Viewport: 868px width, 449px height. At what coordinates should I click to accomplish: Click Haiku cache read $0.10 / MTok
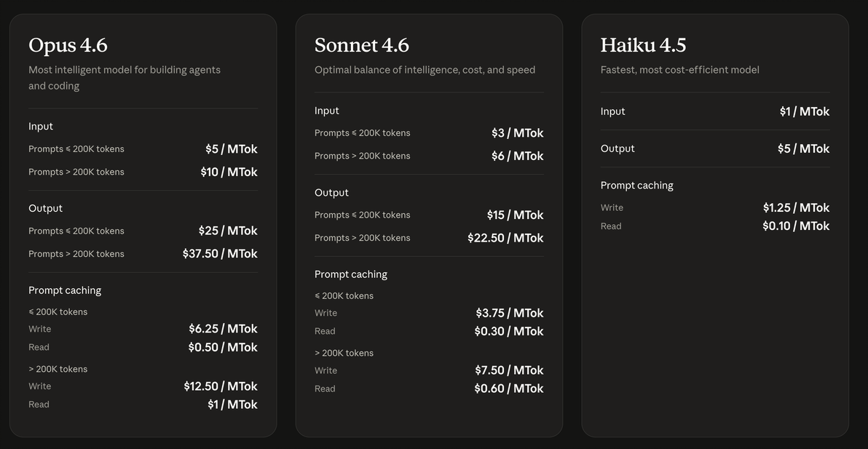click(x=796, y=226)
